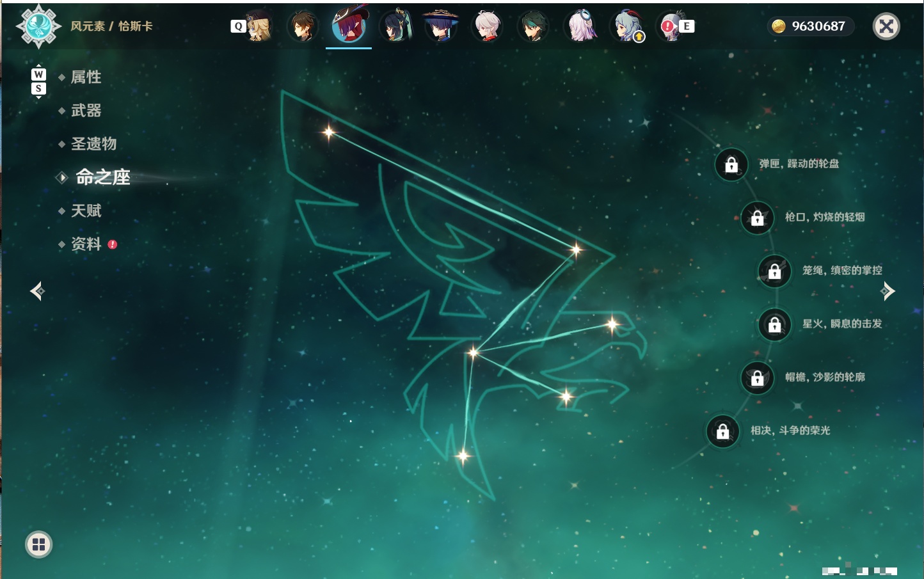This screenshot has height=579, width=924.
Task: Click the topmost star at the eagle's wingtip
Action: click(329, 132)
